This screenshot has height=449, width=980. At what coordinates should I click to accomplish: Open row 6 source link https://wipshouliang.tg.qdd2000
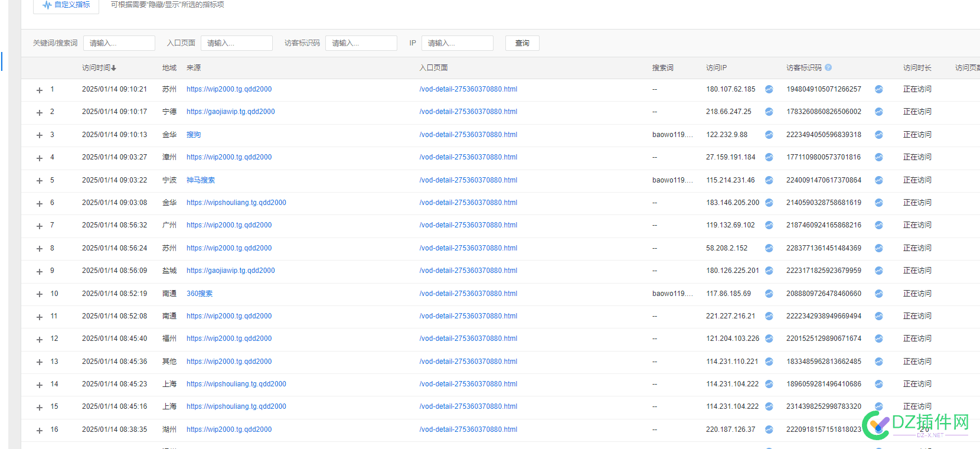tap(236, 203)
